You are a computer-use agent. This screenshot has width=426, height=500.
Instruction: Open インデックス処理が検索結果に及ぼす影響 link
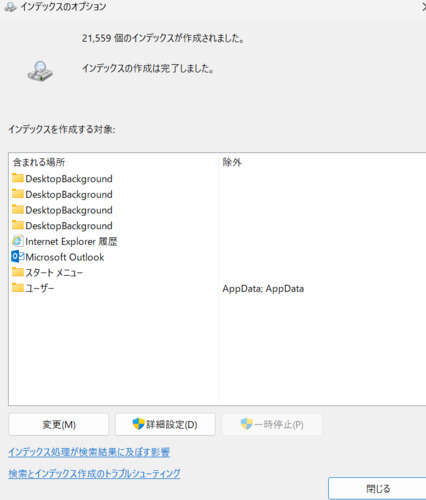pos(89,452)
